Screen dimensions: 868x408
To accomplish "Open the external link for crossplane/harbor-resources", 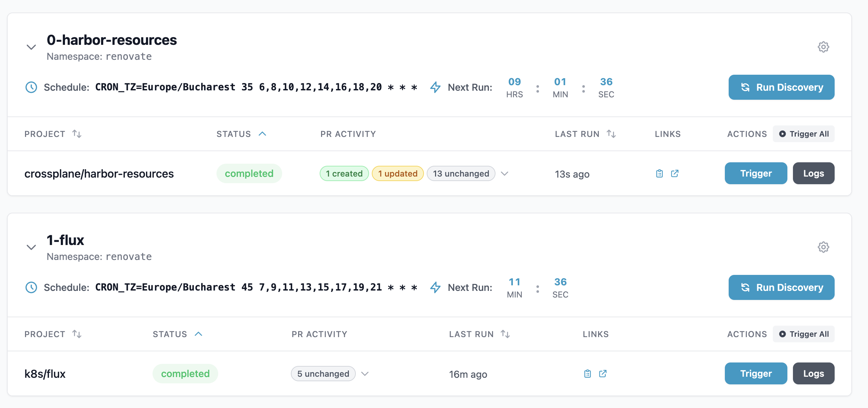I will (x=675, y=173).
